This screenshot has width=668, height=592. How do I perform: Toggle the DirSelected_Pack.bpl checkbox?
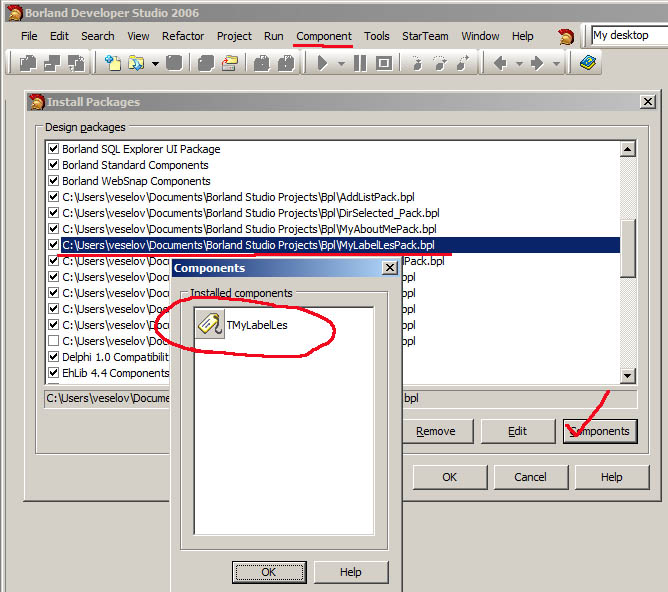click(53, 213)
